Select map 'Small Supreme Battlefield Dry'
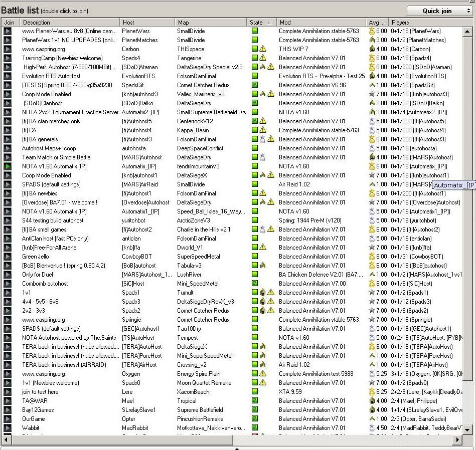Screen dimensions: 476x450 click(x=212, y=112)
